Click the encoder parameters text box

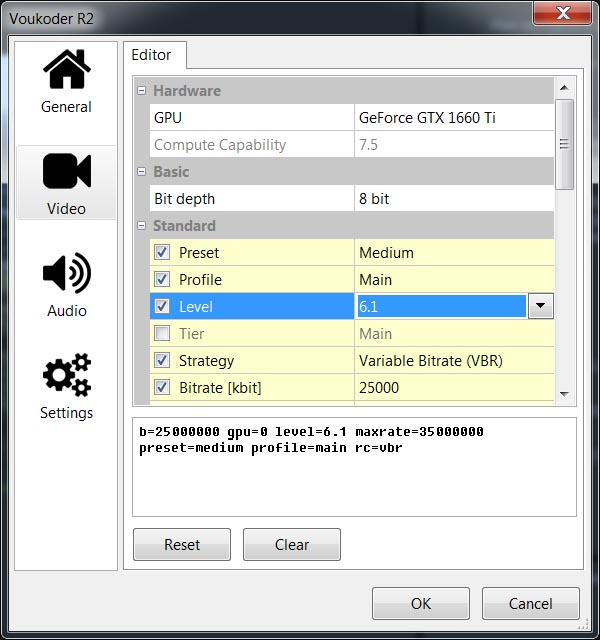[x=354, y=467]
